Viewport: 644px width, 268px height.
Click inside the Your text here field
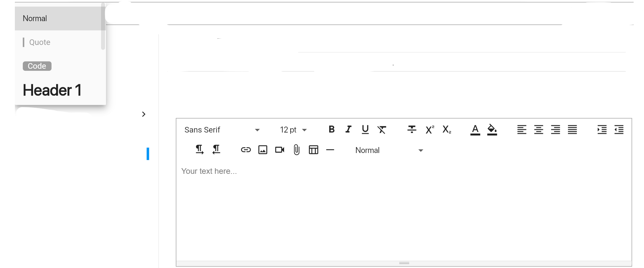(297, 171)
